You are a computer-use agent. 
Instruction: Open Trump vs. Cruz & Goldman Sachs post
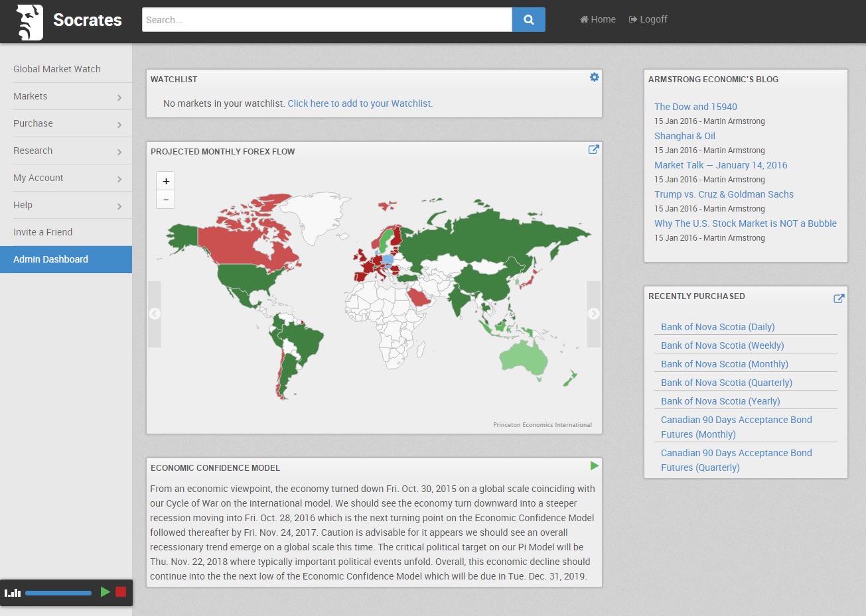click(724, 194)
